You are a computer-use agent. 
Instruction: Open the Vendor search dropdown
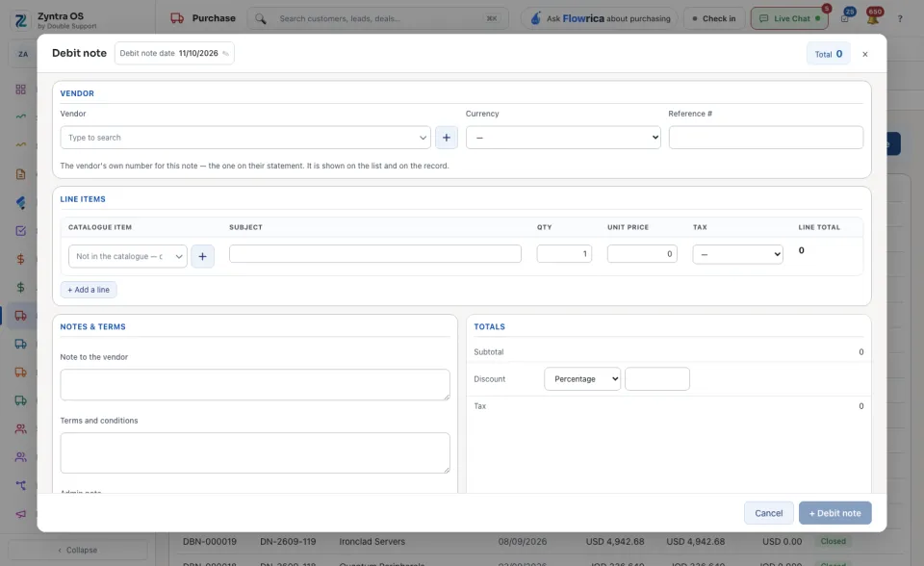(245, 138)
